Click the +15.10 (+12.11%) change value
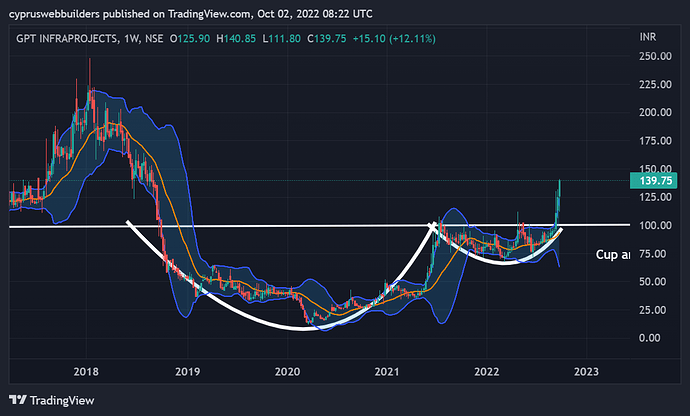The width and height of the screenshot is (690, 416). pos(394,39)
